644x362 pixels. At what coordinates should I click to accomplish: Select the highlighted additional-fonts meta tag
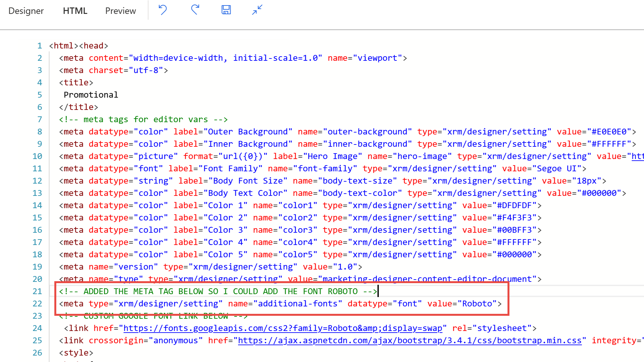point(278,303)
